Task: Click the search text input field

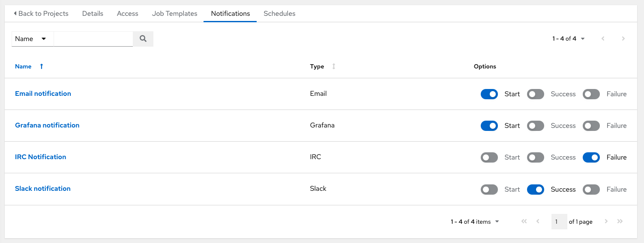Action: tap(93, 39)
